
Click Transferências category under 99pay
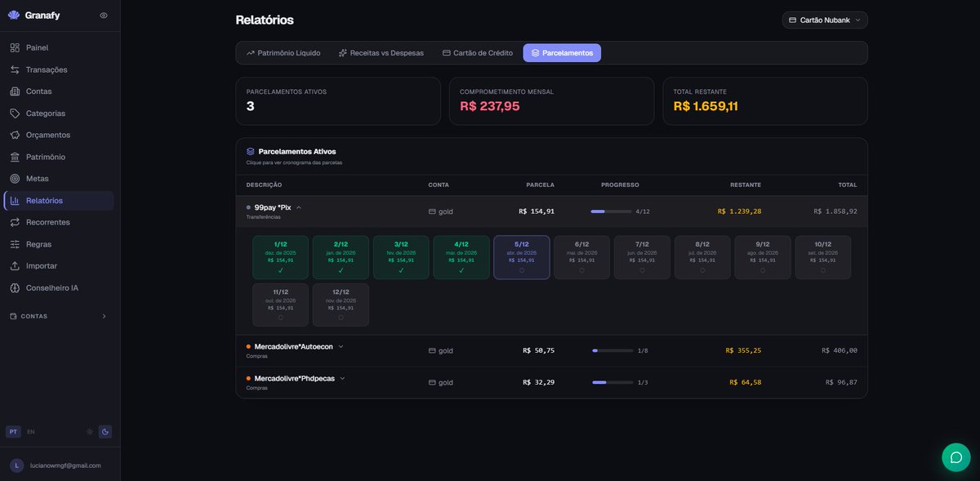tap(263, 217)
